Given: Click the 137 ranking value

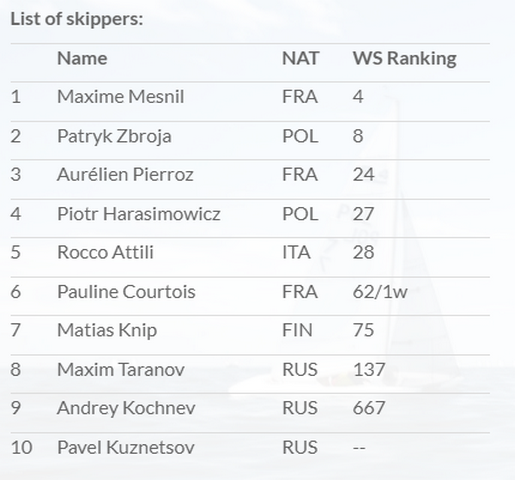Looking at the screenshot, I should pyautogui.click(x=369, y=370).
